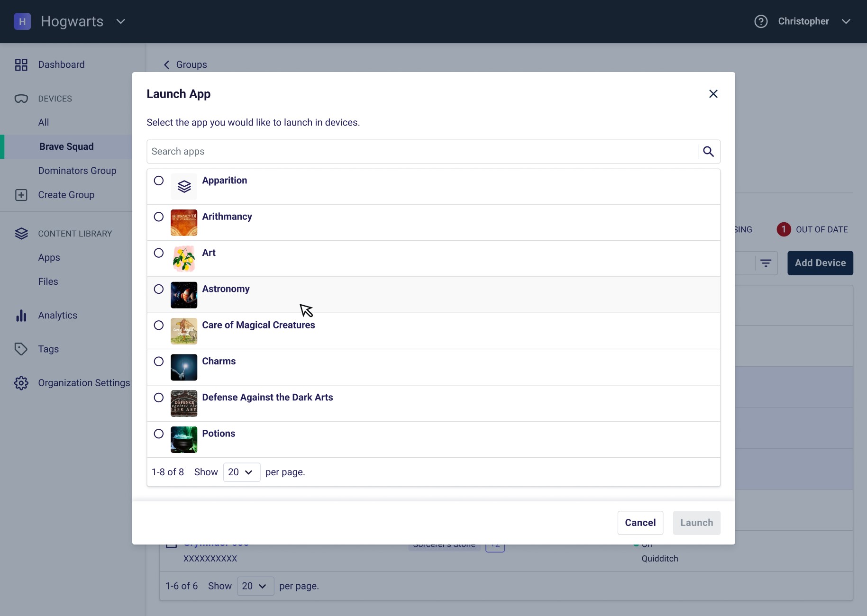The image size is (867, 616).
Task: Select the Art radio button
Action: [159, 253]
